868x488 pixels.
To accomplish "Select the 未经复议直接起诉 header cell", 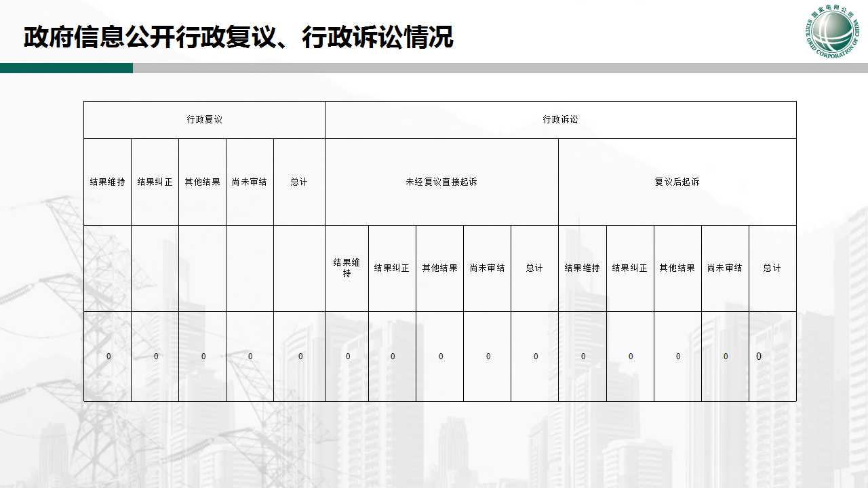I will click(x=441, y=182).
